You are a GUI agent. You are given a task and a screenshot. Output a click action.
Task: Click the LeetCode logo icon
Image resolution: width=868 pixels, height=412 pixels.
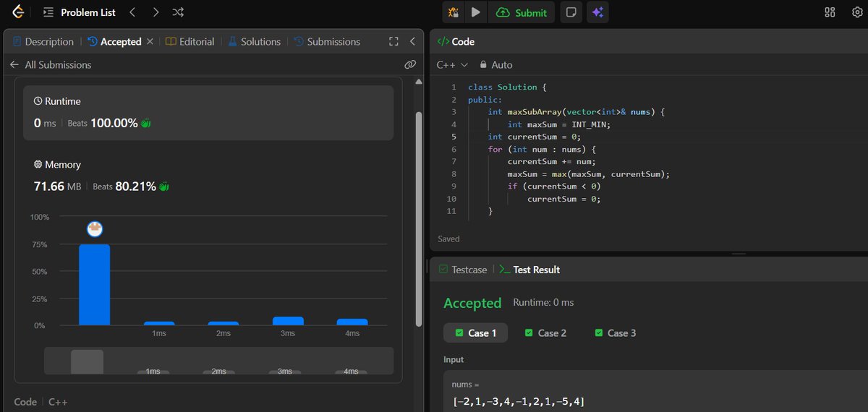pyautogui.click(x=18, y=12)
